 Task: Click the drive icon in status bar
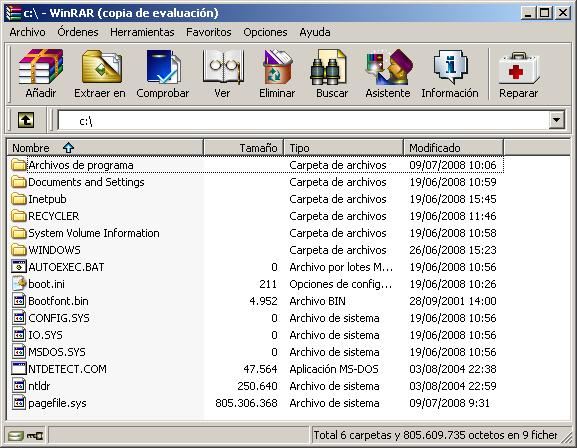pyautogui.click(x=16, y=436)
